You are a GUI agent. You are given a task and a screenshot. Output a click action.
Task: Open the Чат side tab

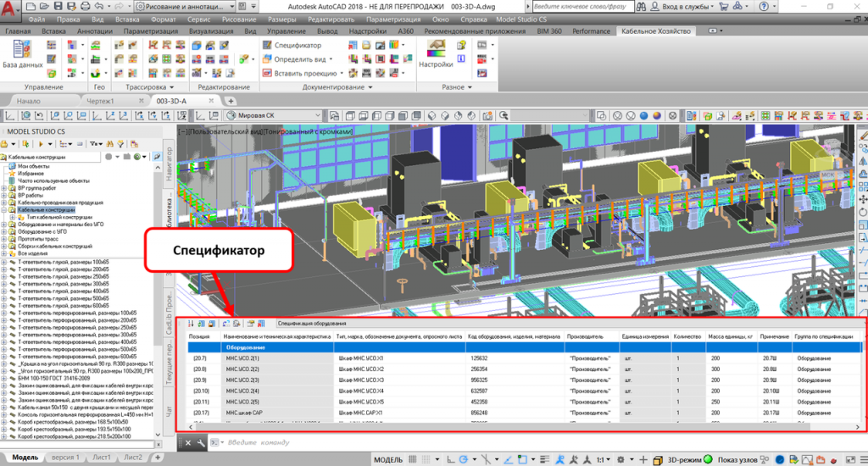(169, 411)
